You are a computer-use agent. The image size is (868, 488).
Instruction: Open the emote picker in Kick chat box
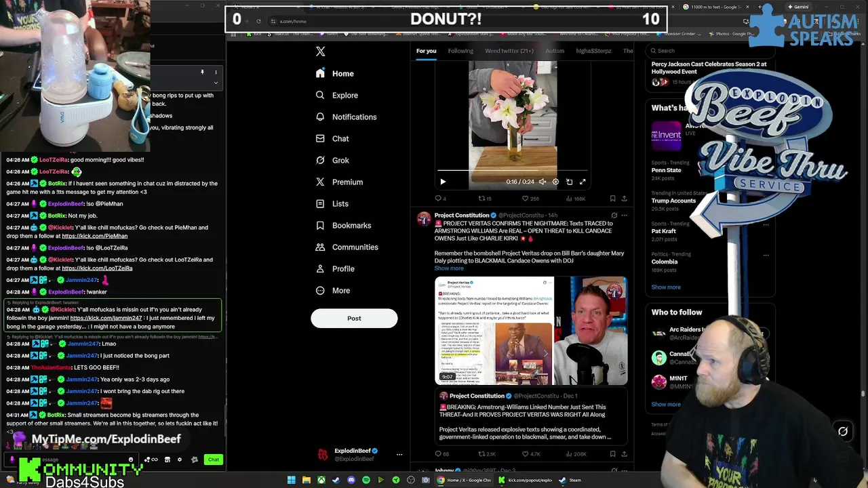coord(131,460)
